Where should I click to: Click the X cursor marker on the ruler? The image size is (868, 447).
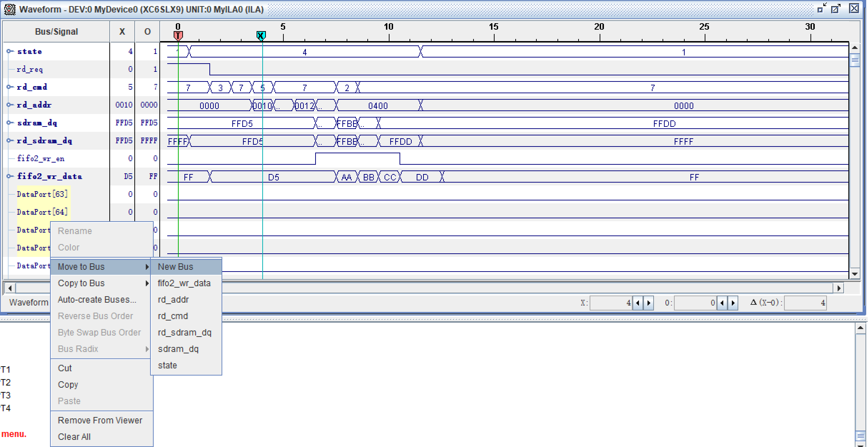(x=261, y=36)
